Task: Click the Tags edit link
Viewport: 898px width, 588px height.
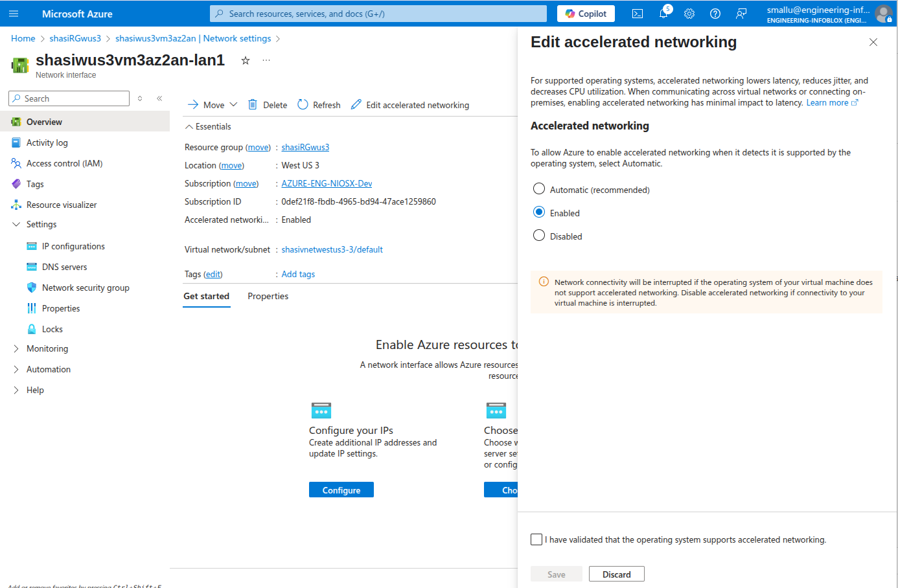Action: tap(213, 275)
